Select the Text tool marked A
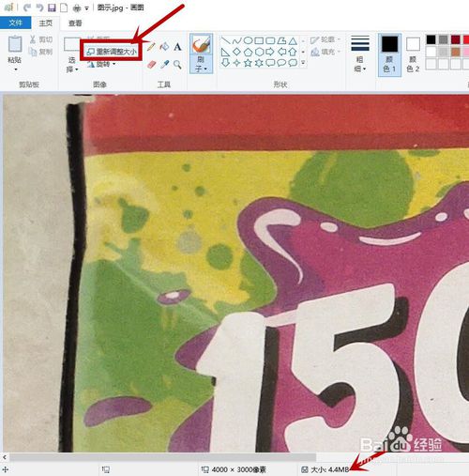 177,47
